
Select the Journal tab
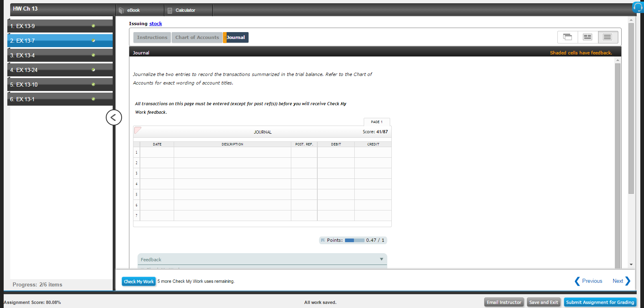236,37
